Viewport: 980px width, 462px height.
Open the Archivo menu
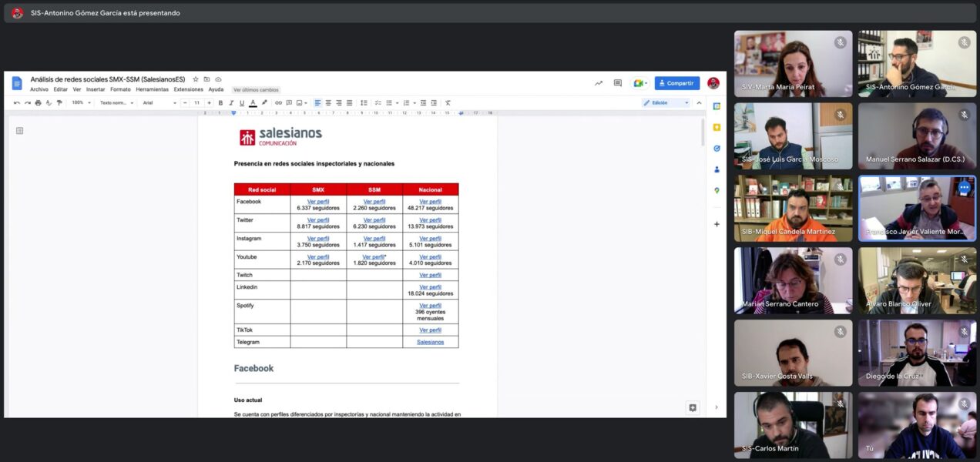click(x=39, y=89)
